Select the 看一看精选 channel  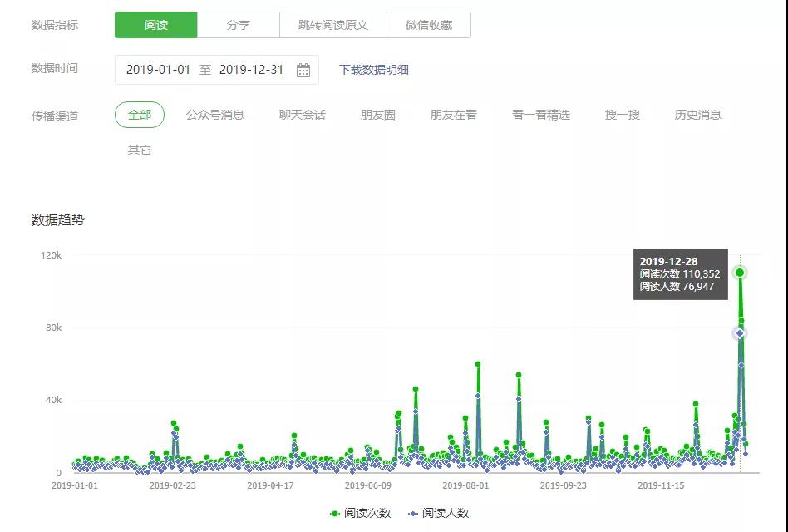click(x=541, y=115)
